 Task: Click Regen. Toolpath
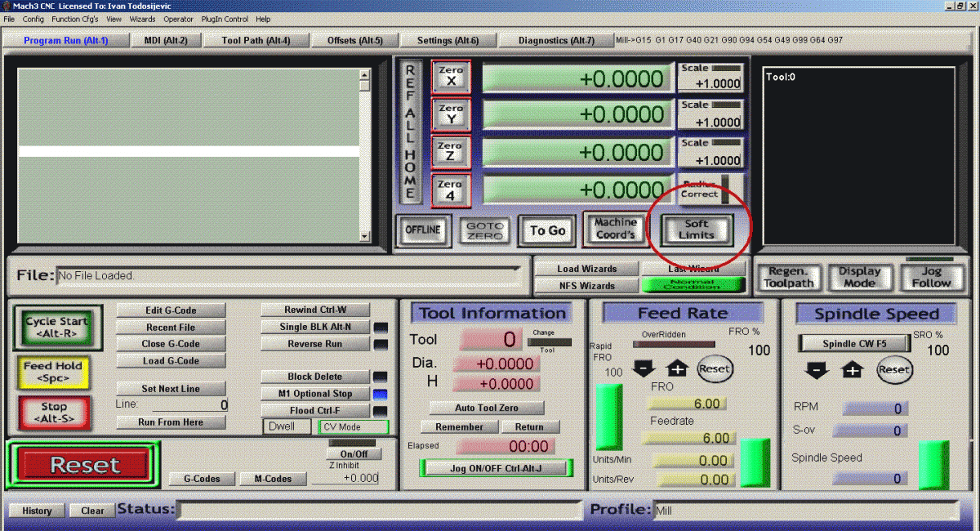pos(790,277)
